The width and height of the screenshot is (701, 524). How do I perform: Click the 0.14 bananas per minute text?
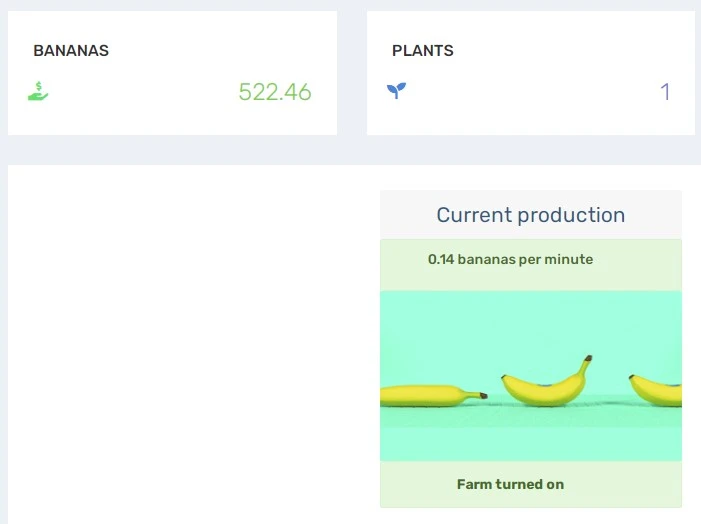[510, 259]
